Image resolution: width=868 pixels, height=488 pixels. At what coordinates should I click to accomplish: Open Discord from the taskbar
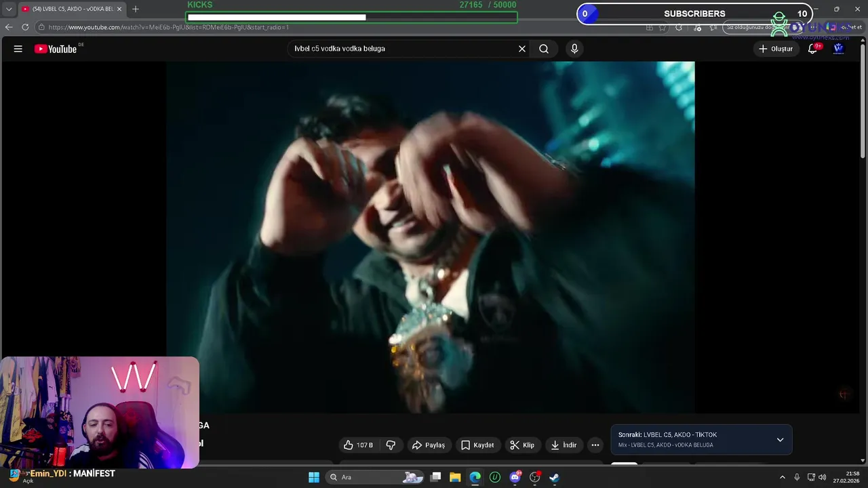tap(515, 477)
